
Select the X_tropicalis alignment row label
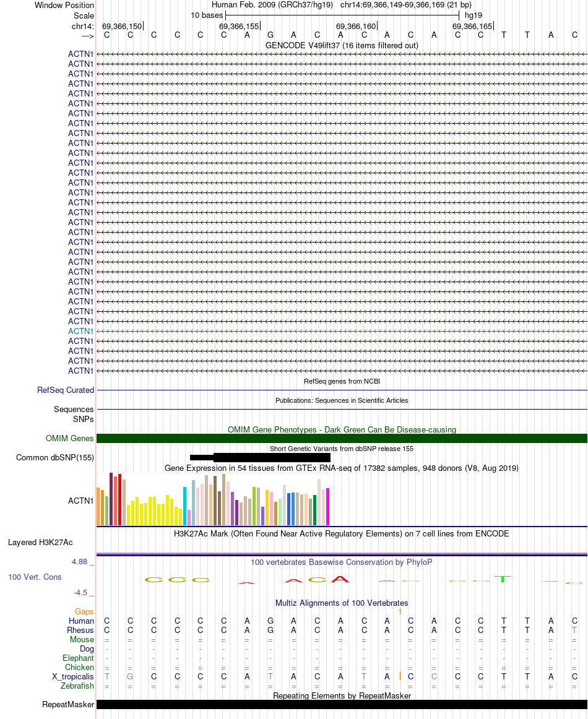tap(73, 676)
